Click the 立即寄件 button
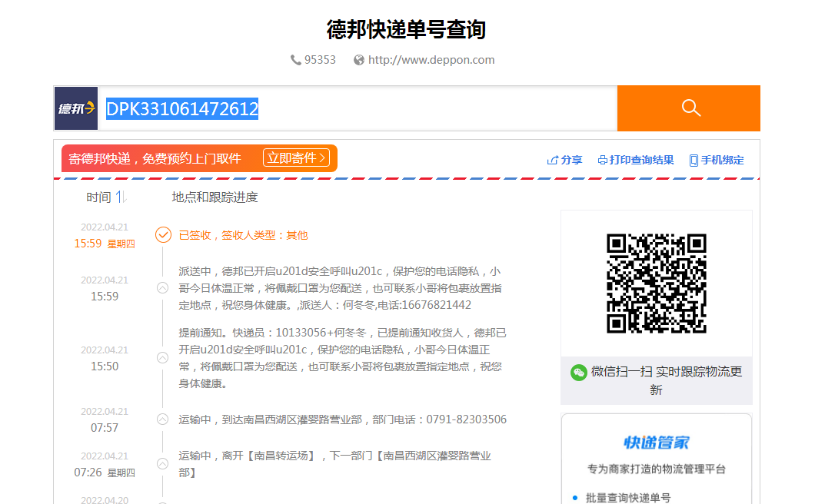The image size is (815, 504). (296, 158)
